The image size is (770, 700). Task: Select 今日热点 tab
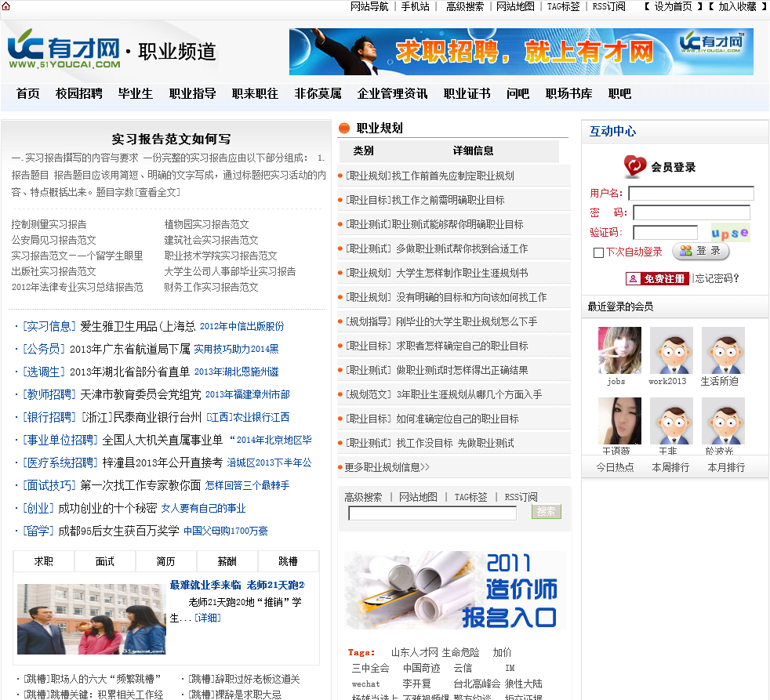[615, 467]
